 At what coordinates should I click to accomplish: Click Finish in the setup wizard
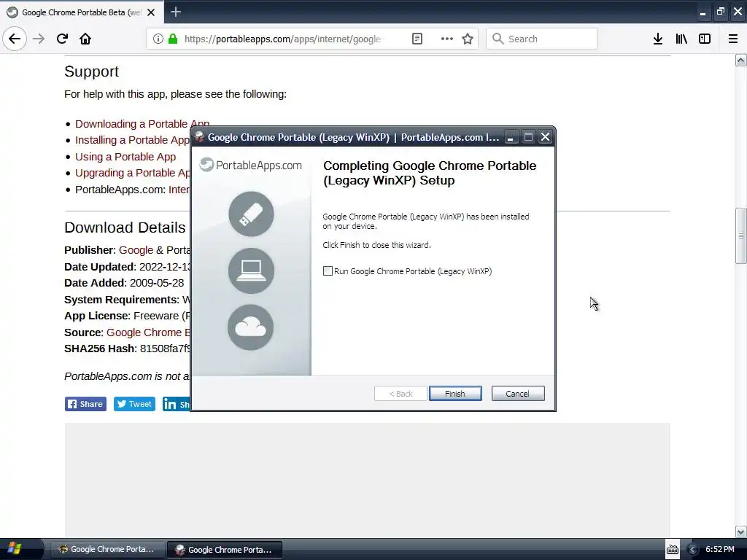455,393
